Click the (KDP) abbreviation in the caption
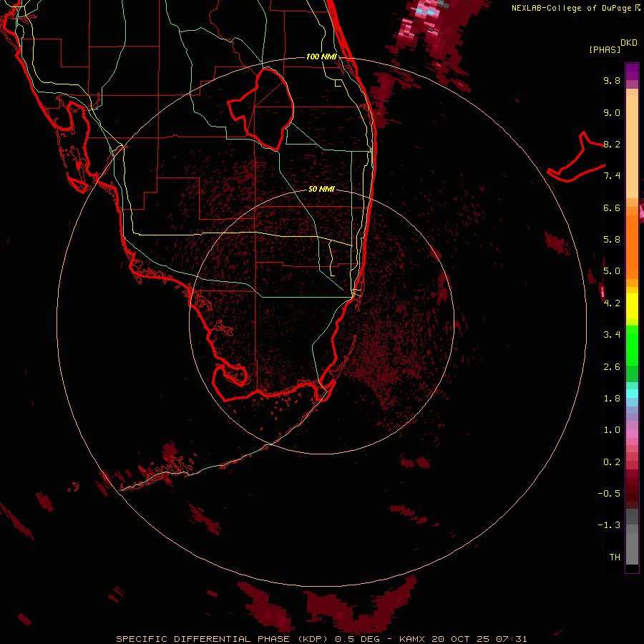This screenshot has height=644, width=644. point(314,639)
